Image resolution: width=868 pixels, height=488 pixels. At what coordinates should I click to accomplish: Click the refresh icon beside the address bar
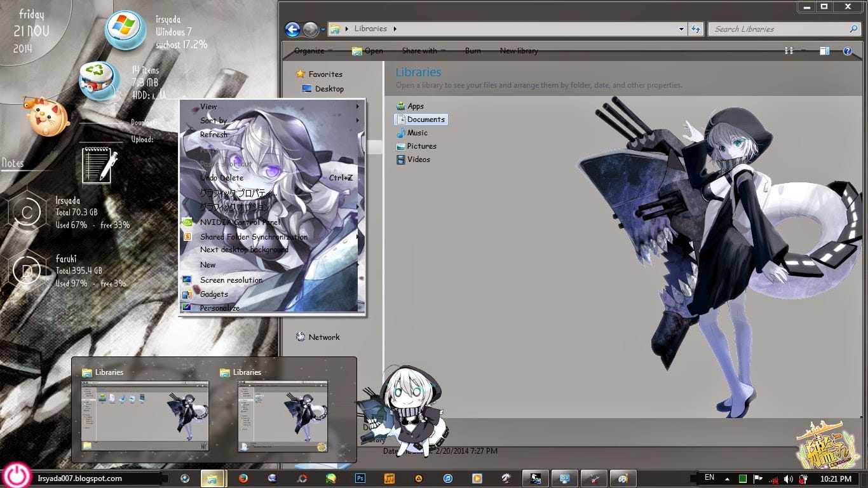pyautogui.click(x=696, y=29)
